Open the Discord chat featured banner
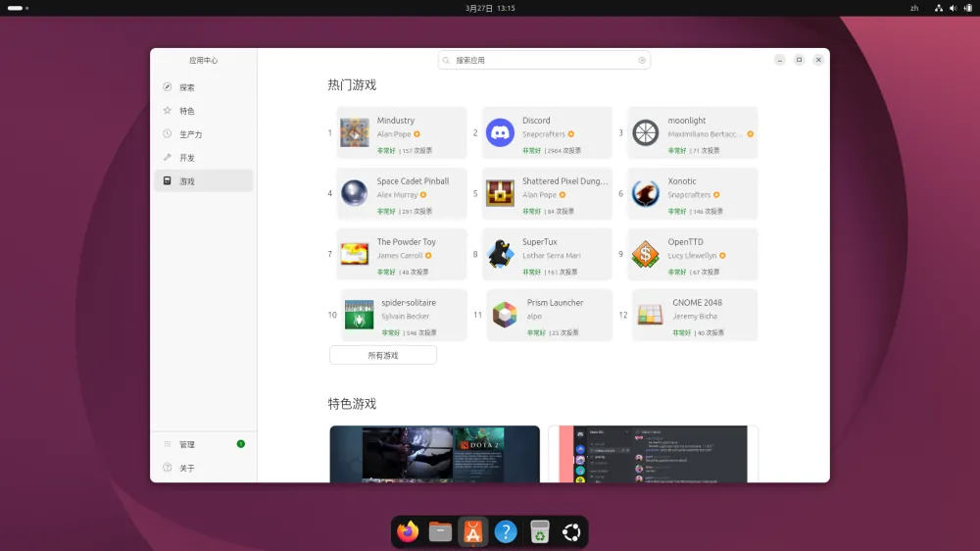The image size is (980, 551). [x=653, y=454]
